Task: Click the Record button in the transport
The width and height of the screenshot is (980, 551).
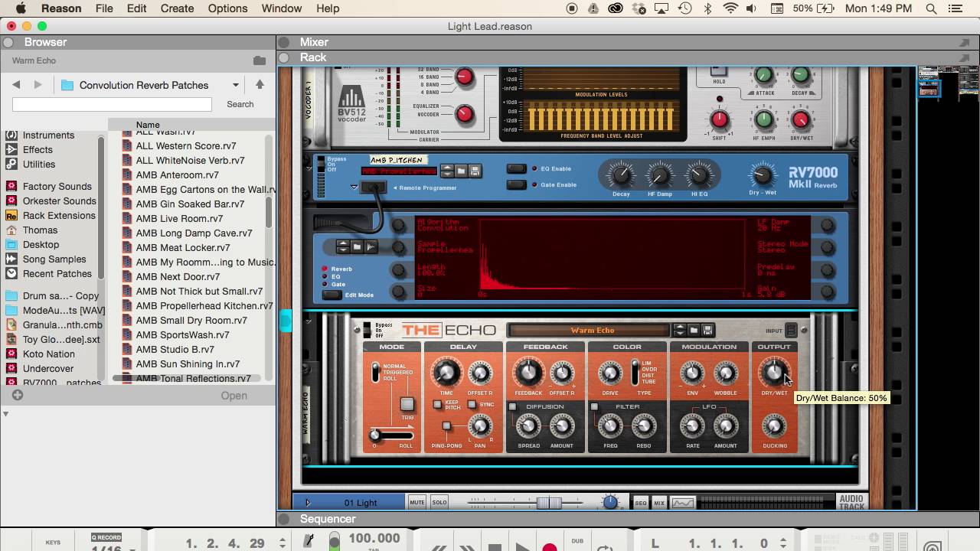Action: coord(549,546)
